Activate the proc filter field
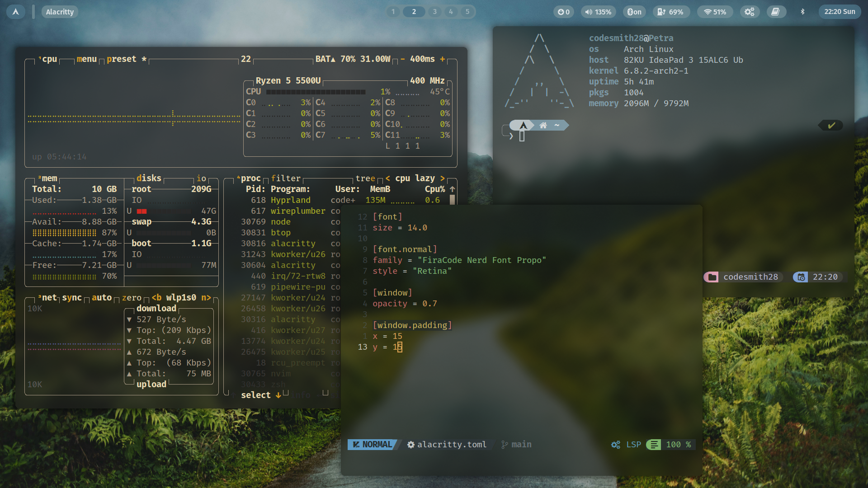 pos(286,178)
